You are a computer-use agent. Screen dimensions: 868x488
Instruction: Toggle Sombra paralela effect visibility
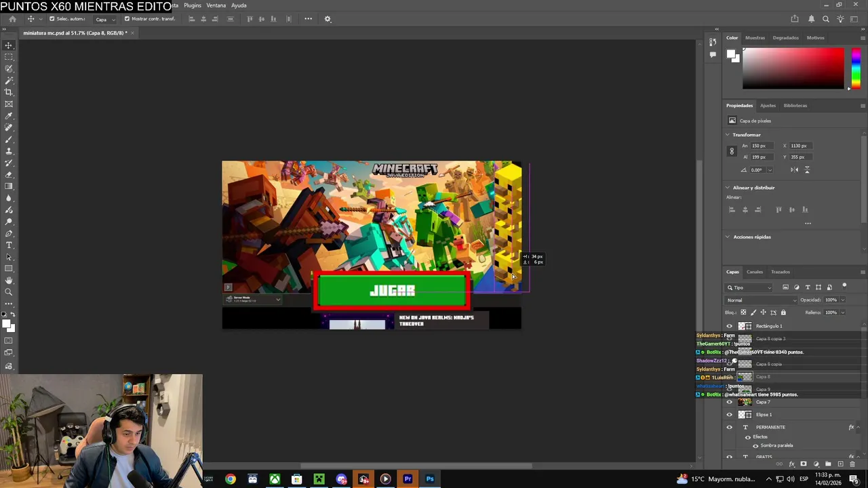coord(755,446)
